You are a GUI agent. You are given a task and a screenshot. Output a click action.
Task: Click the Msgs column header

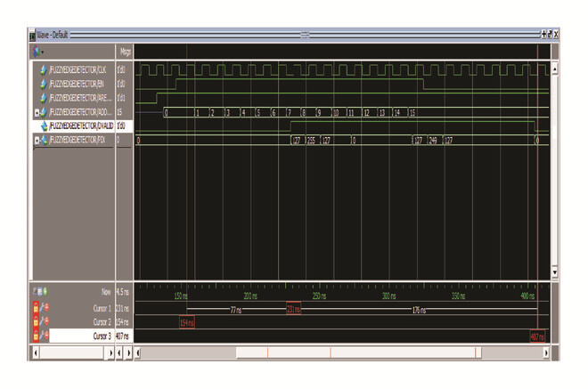tap(126, 52)
